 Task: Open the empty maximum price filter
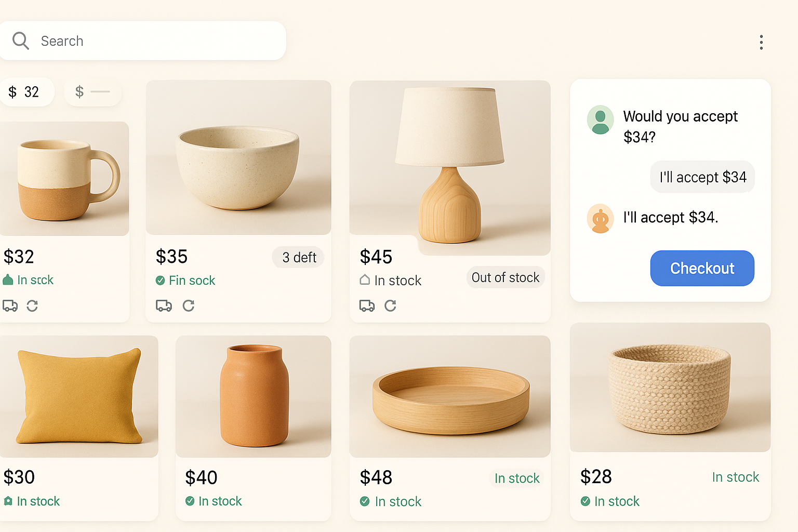point(92,92)
